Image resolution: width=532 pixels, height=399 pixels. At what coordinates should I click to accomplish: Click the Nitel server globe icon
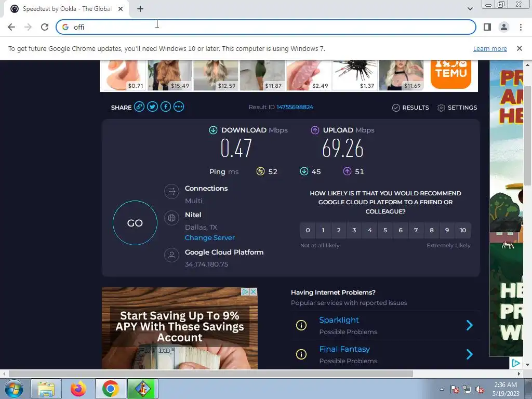pyautogui.click(x=171, y=218)
